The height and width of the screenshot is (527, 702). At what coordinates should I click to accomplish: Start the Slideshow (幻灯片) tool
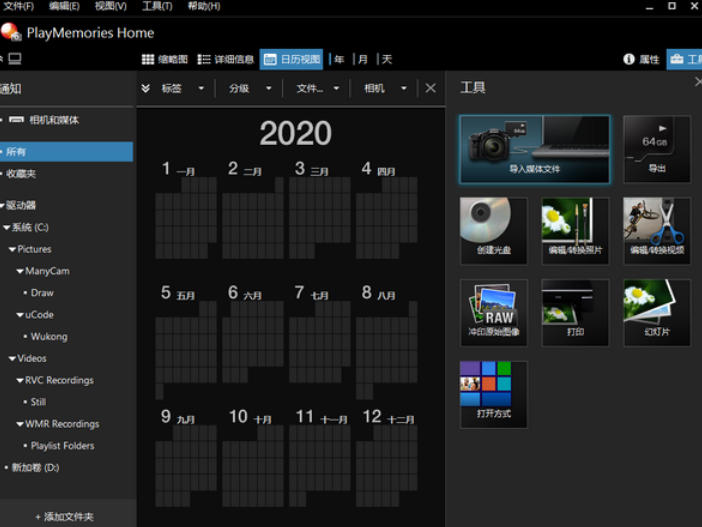[x=656, y=312]
